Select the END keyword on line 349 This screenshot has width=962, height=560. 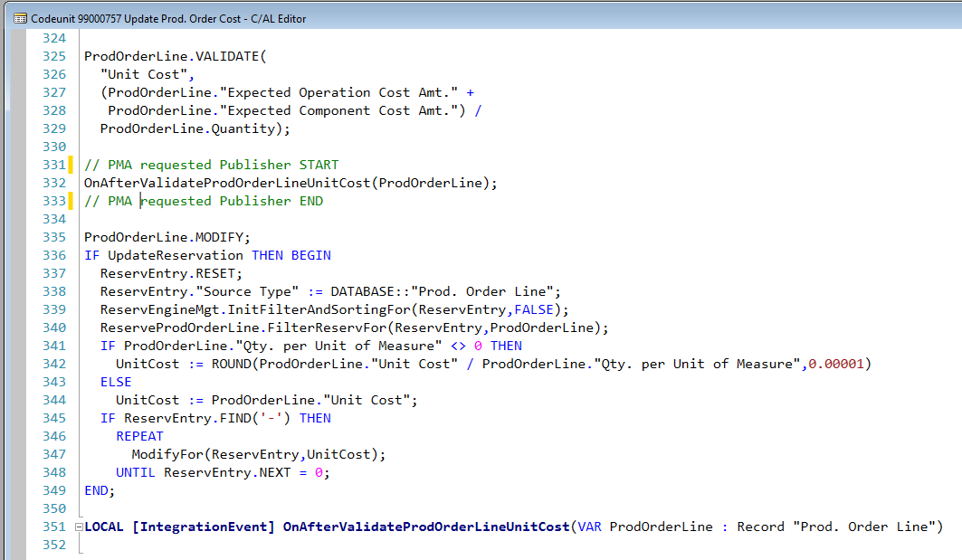pyautogui.click(x=95, y=490)
